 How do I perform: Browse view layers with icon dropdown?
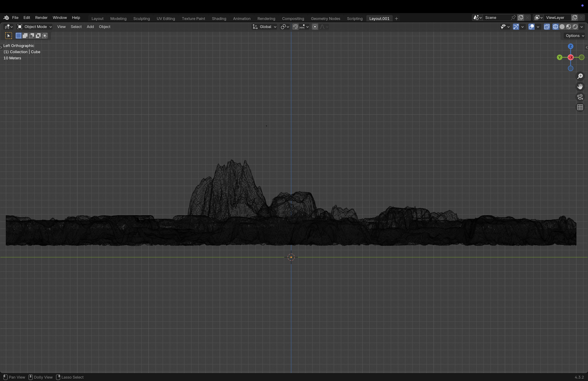pyautogui.click(x=538, y=18)
